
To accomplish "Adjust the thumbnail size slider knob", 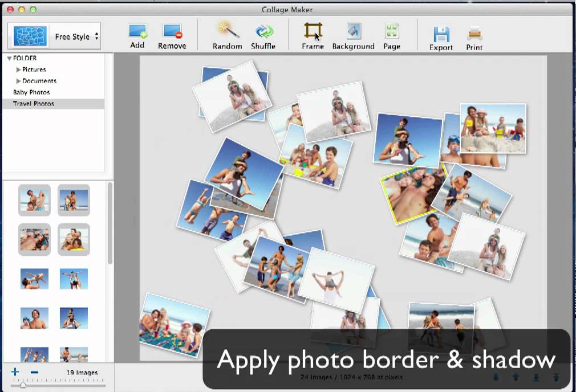I will [x=23, y=385].
